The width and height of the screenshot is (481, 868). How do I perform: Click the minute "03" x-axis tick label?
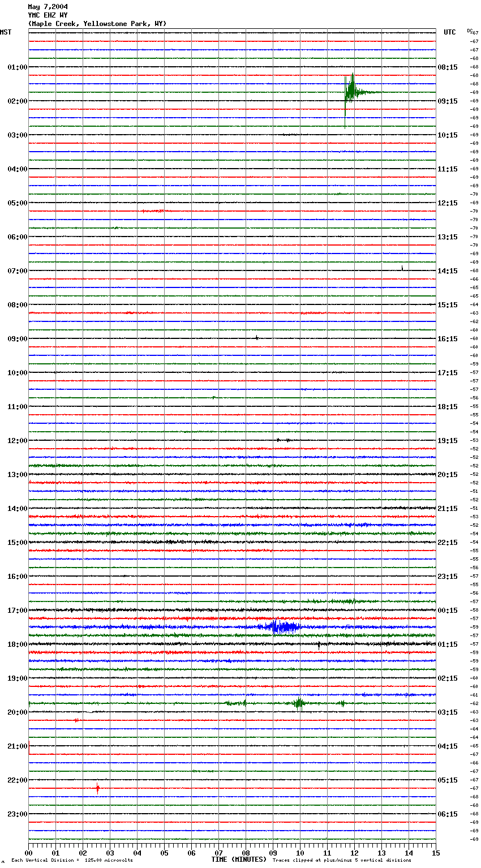click(110, 853)
